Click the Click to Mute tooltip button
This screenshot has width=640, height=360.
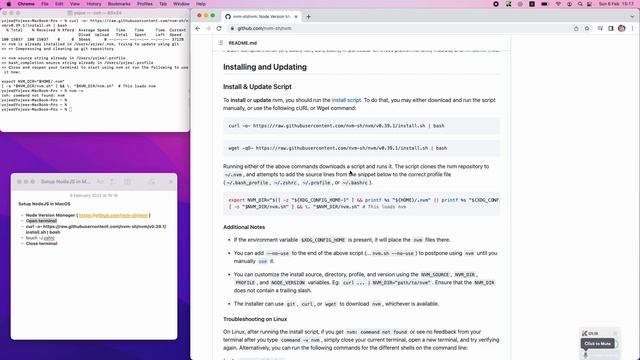[x=598, y=344]
